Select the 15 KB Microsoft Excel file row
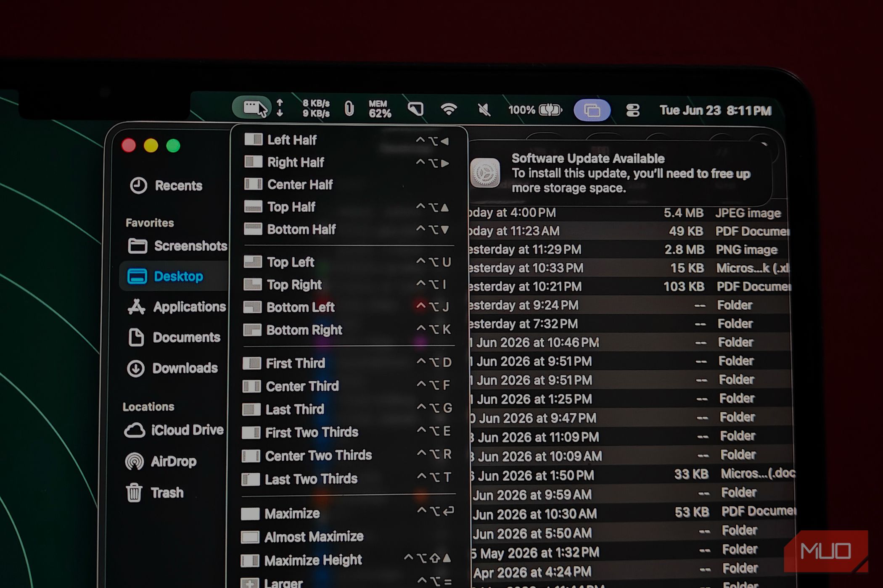 (629, 268)
